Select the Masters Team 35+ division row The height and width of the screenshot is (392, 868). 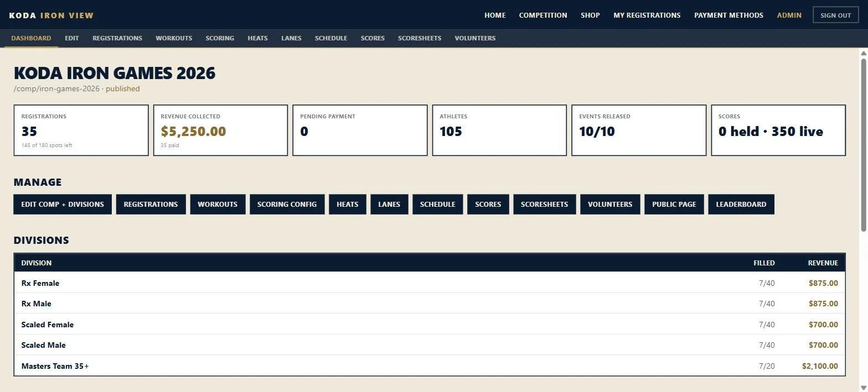pyautogui.click(x=430, y=366)
